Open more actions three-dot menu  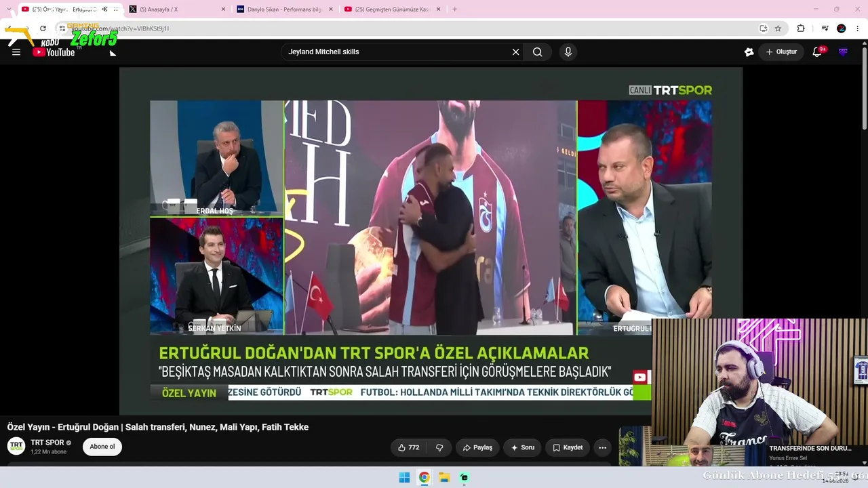click(x=602, y=447)
